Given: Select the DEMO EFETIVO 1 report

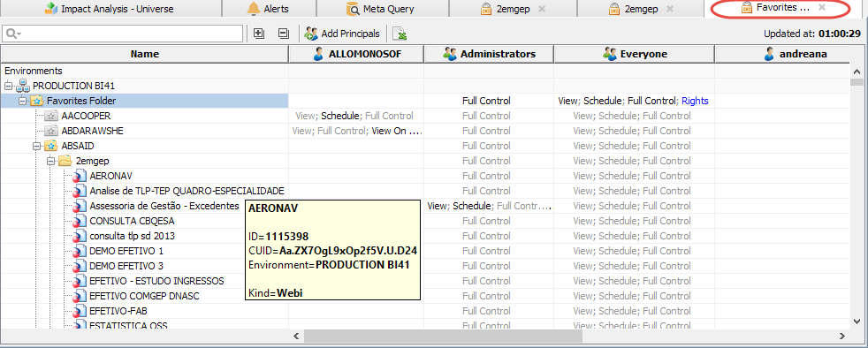Looking at the screenshot, I should pyautogui.click(x=126, y=251).
